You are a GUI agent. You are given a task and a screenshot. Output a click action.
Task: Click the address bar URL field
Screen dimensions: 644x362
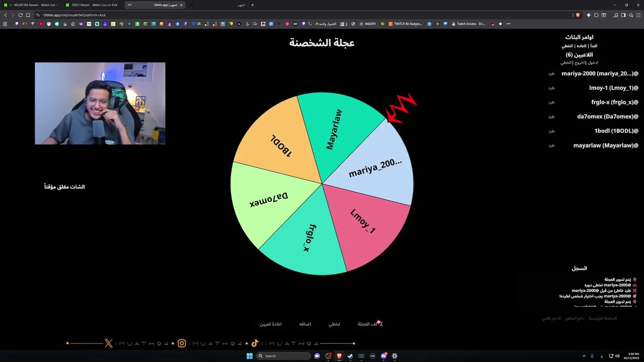pyautogui.click(x=302, y=15)
